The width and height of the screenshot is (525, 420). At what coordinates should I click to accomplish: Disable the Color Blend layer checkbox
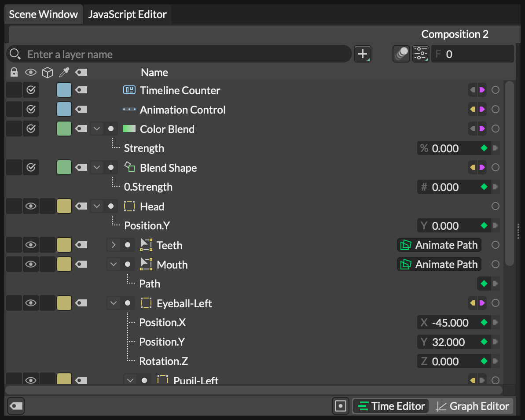click(x=31, y=129)
